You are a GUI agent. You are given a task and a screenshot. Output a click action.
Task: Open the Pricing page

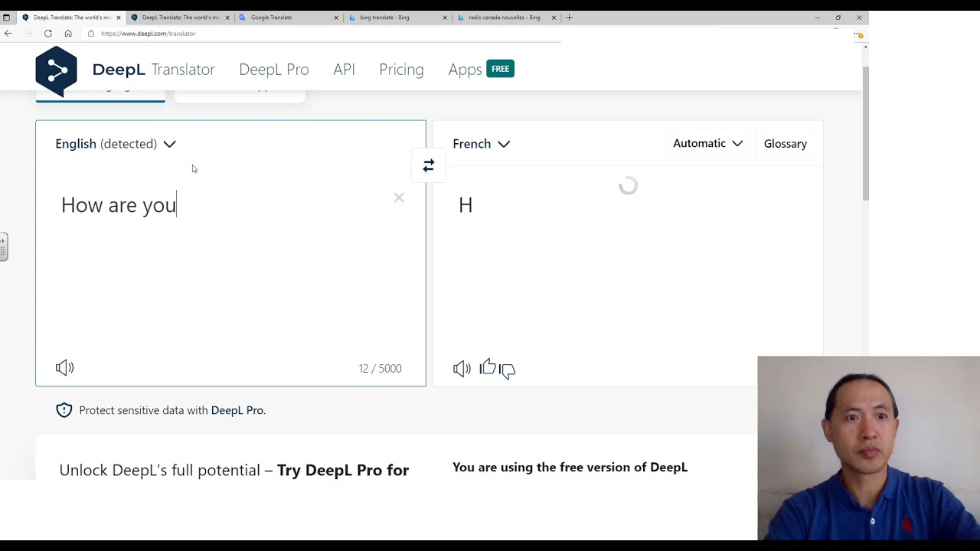tap(401, 70)
